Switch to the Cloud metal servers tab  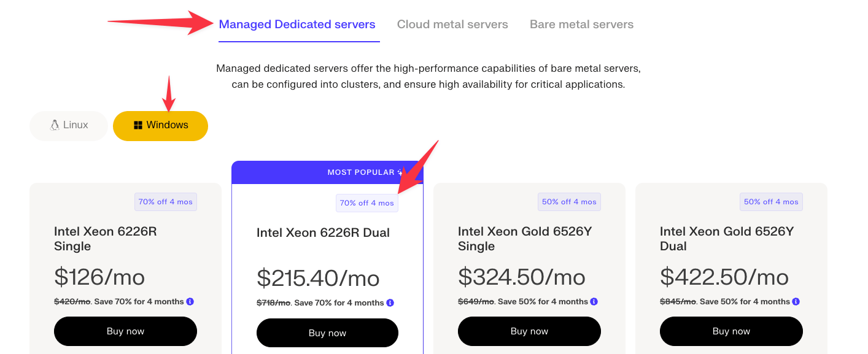pos(452,24)
